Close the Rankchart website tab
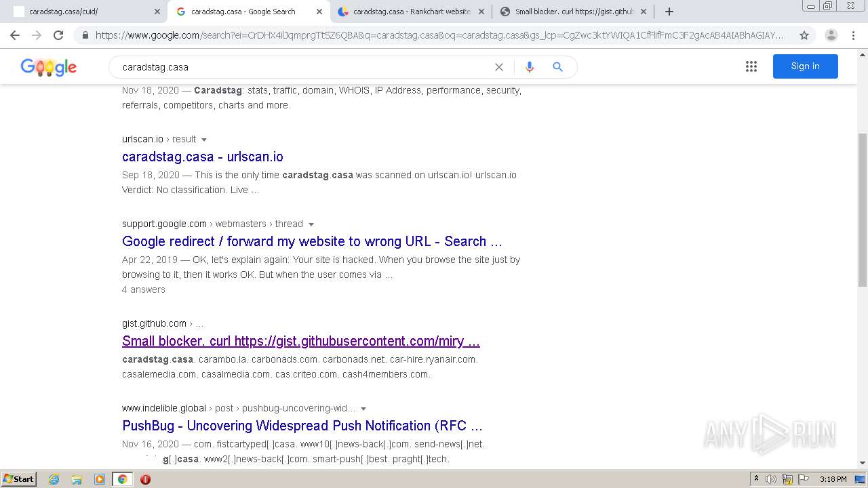The width and height of the screenshot is (868, 488). [x=481, y=12]
